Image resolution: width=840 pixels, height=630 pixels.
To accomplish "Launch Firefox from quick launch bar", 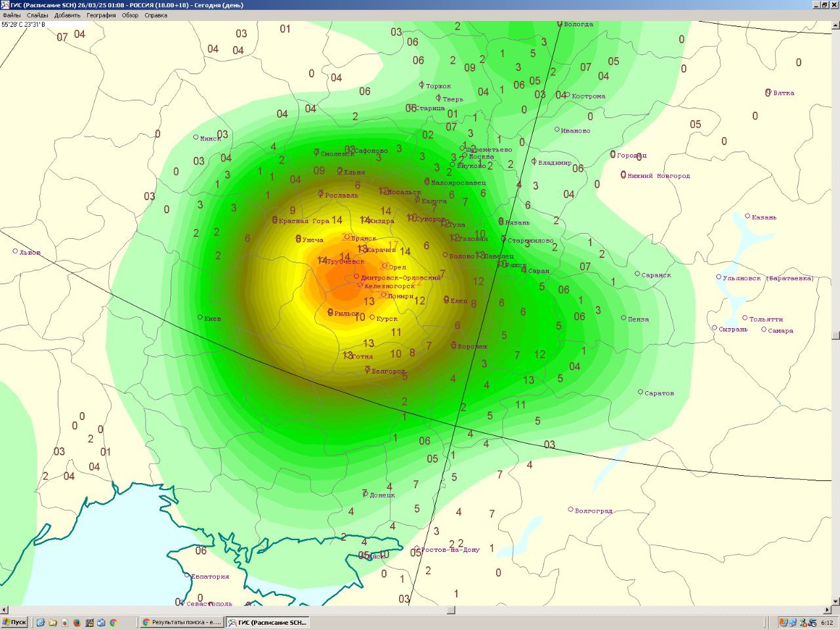I will tap(77, 622).
